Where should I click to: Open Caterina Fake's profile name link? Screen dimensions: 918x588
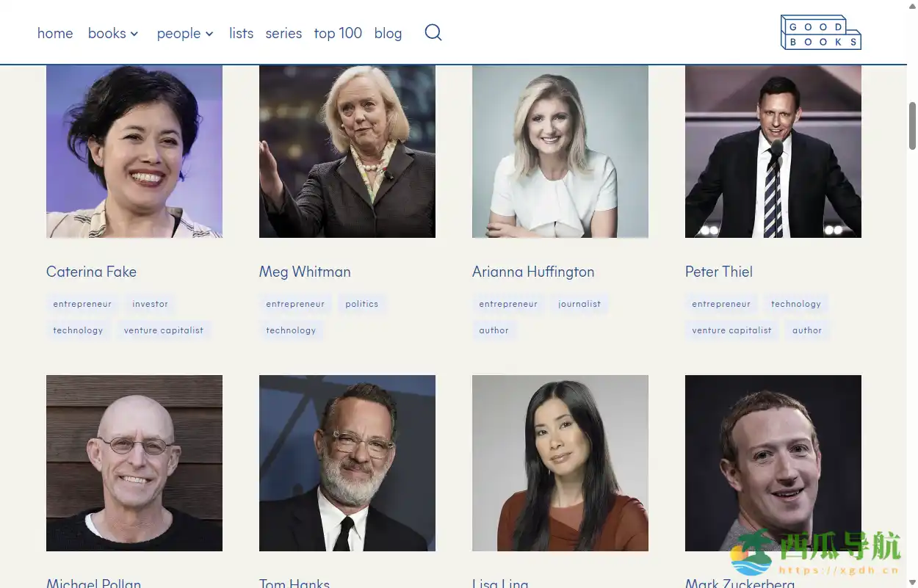click(x=91, y=272)
